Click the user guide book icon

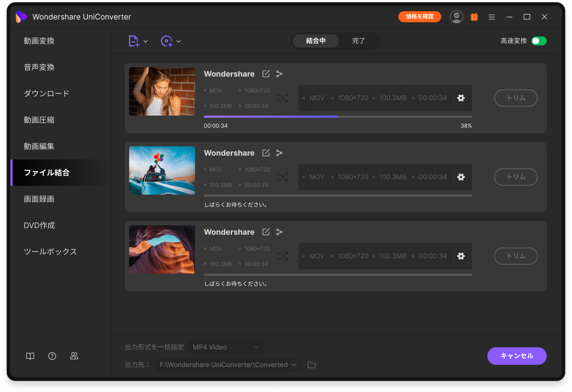(30, 356)
